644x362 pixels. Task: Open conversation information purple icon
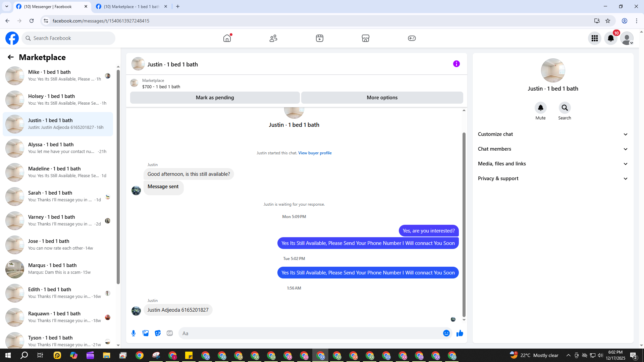coord(457,64)
